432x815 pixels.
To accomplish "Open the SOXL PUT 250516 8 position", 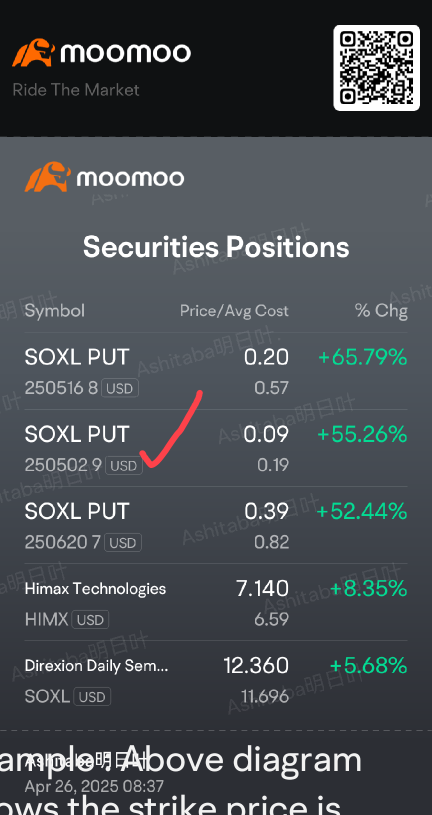I will coord(216,371).
